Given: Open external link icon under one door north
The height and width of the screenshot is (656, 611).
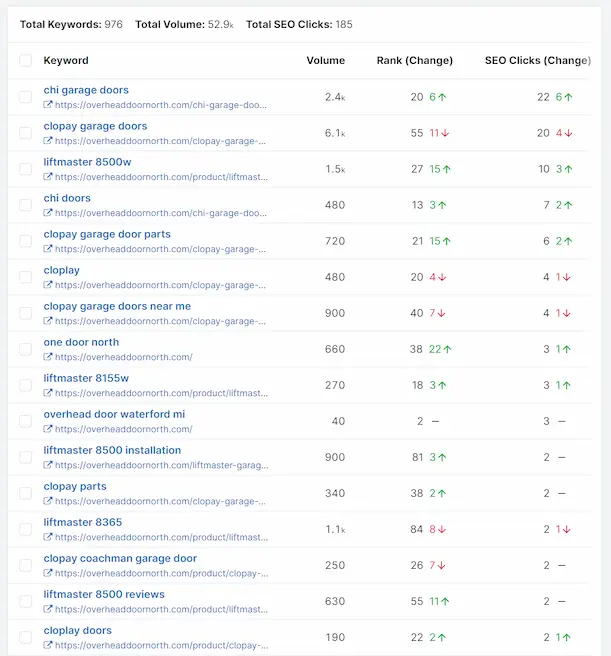Looking at the screenshot, I should click(x=48, y=357).
